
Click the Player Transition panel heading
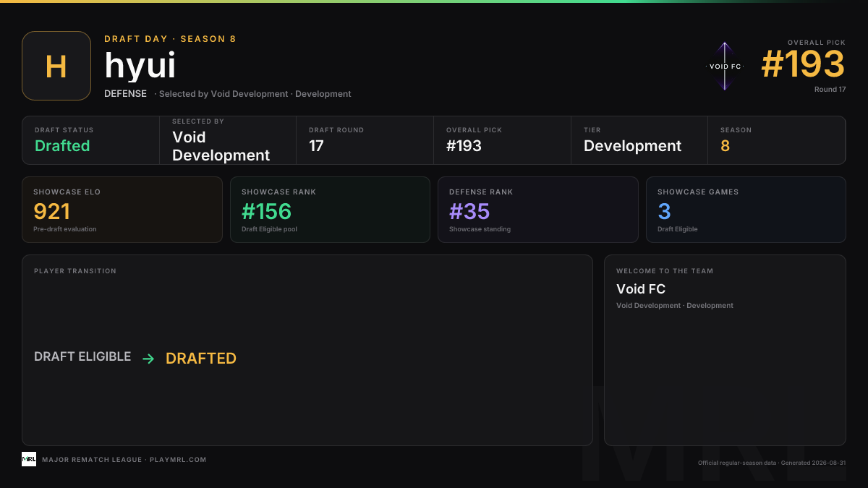tap(75, 271)
